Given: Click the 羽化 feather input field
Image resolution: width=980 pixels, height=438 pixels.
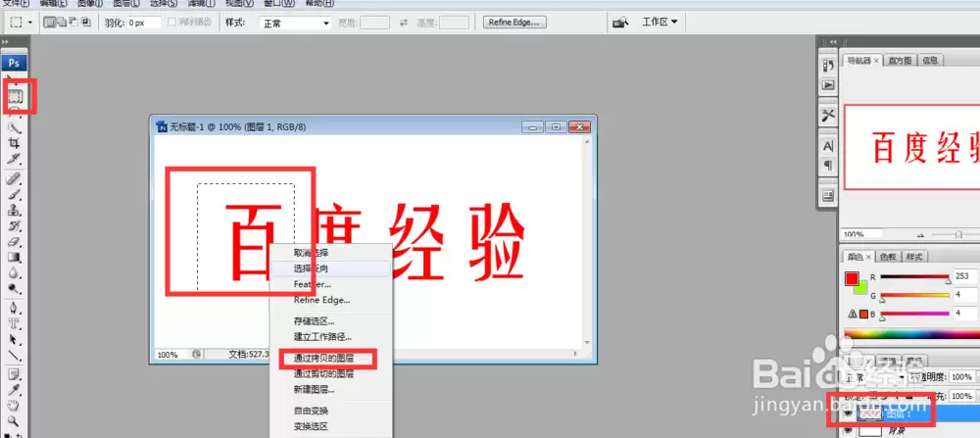Looking at the screenshot, I should [x=144, y=23].
